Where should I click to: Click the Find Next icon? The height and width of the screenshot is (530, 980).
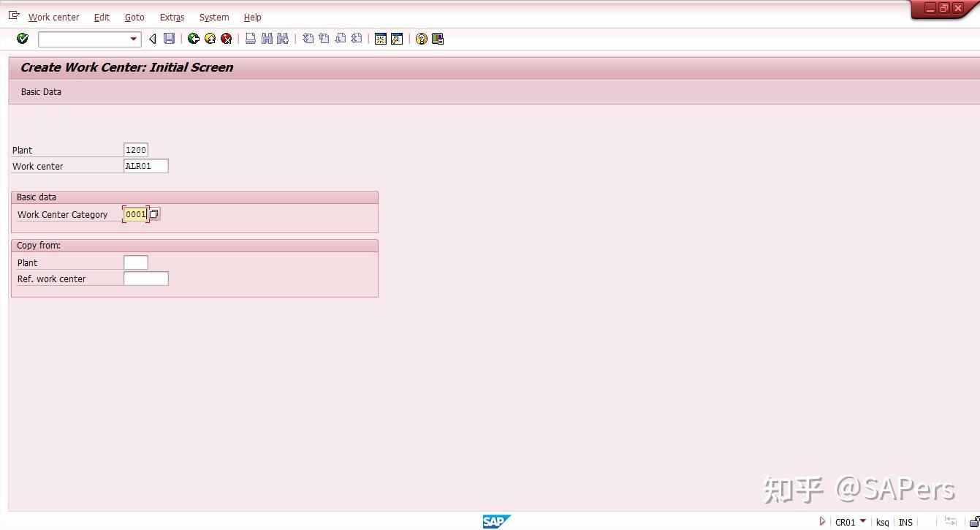pyautogui.click(x=283, y=39)
